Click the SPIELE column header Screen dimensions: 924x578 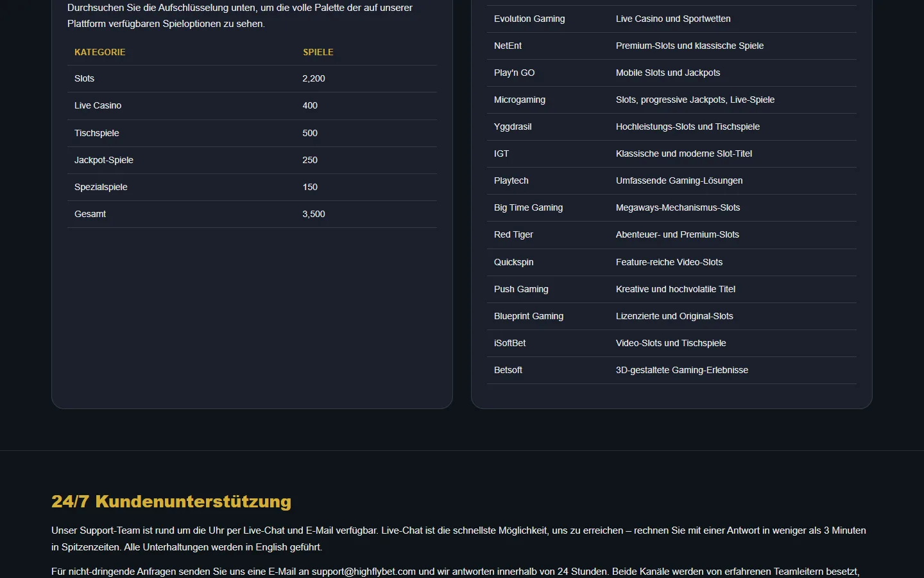[318, 52]
